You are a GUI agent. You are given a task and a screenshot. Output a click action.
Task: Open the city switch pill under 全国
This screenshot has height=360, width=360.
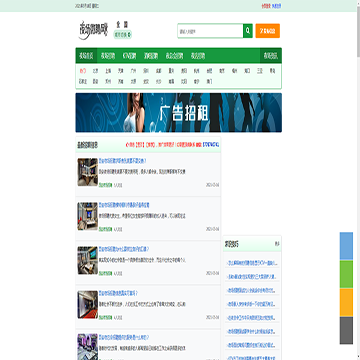point(123,34)
